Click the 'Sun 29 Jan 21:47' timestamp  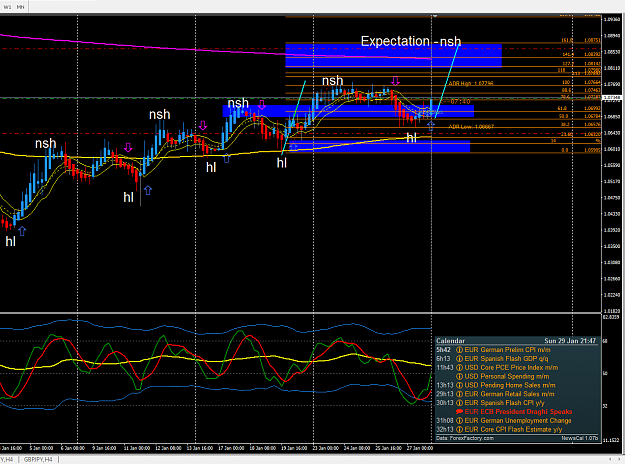(x=570, y=341)
